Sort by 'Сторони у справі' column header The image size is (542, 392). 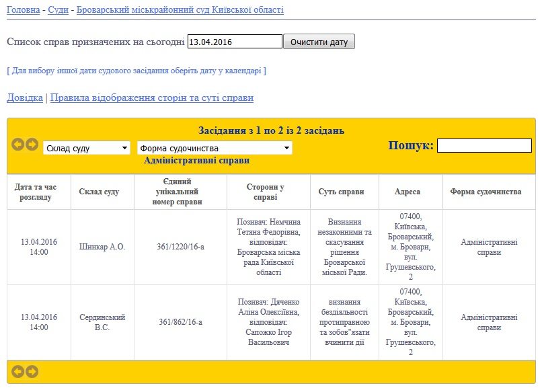[268, 192]
